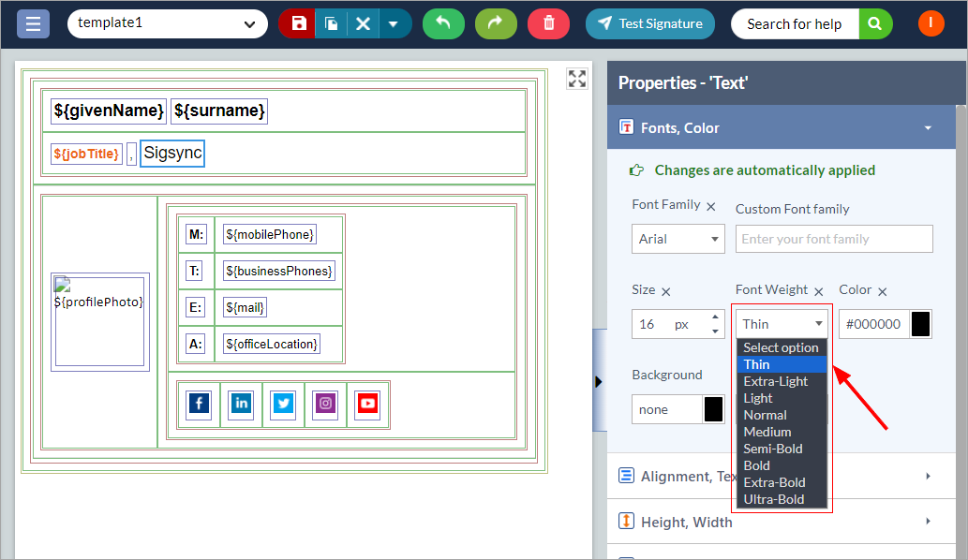Click the Test Signature button

(649, 23)
